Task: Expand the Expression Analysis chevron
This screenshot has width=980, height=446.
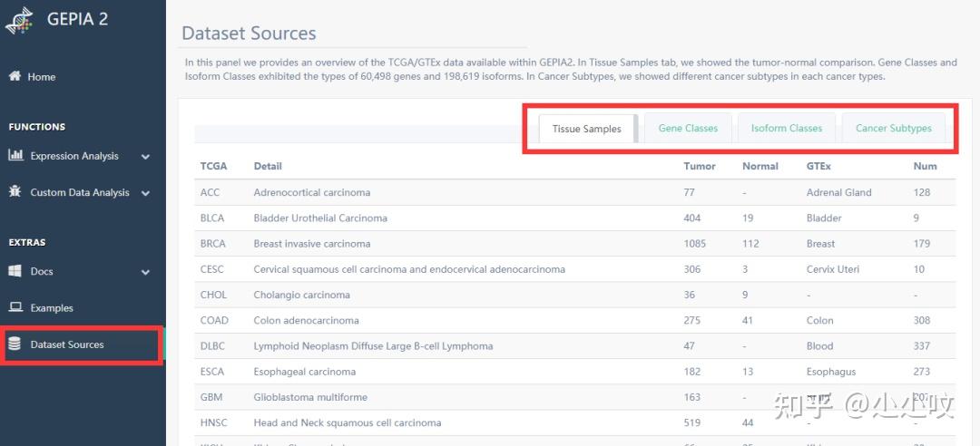Action: coord(145,156)
